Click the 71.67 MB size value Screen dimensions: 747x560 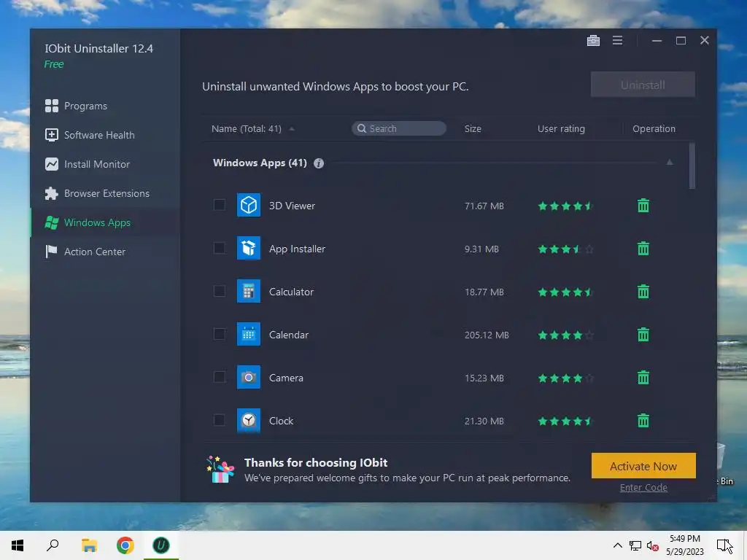[484, 206]
